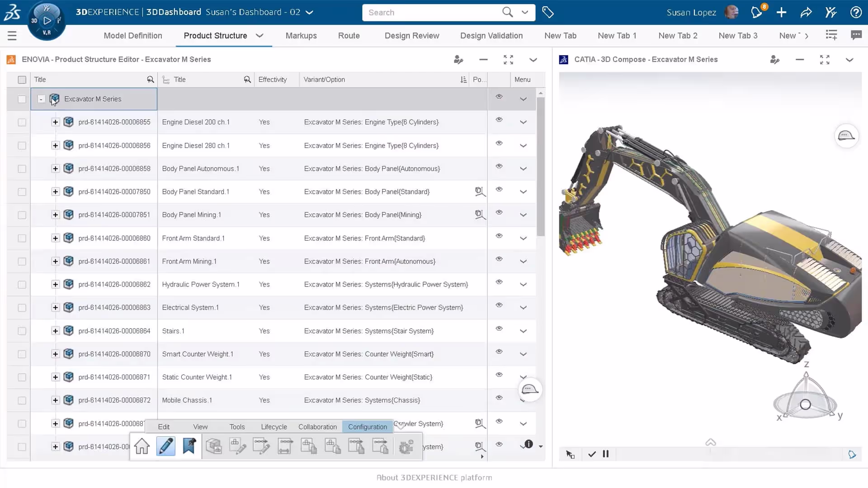Expand the prd-61414026-00007850 tree node
Image resolution: width=868 pixels, height=488 pixels.
coord(55,192)
